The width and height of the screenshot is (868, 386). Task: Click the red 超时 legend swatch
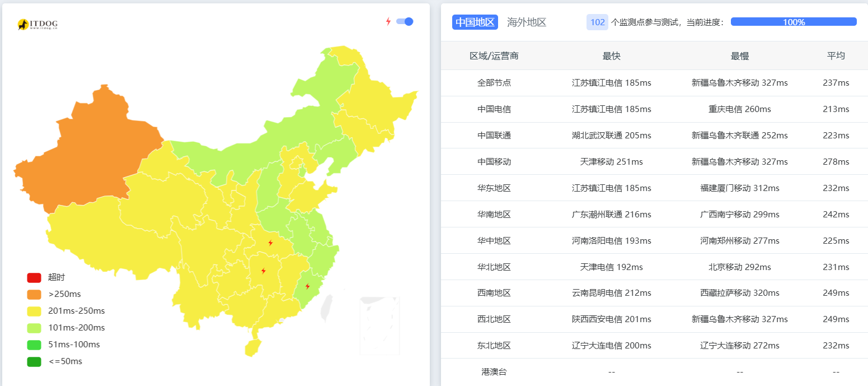34,277
